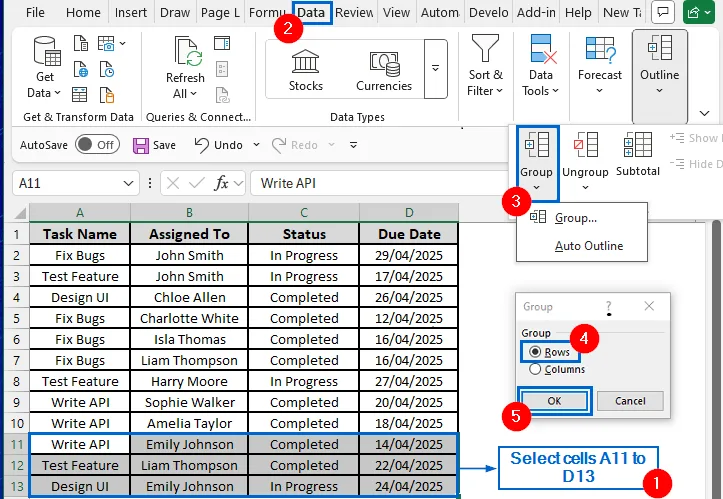The image size is (723, 499).
Task: Select the cell with date 29/04/2025
Action: pos(409,255)
